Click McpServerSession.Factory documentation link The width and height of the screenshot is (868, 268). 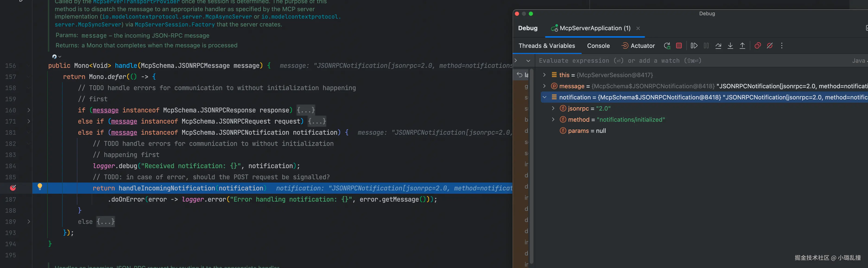pyautogui.click(x=174, y=25)
